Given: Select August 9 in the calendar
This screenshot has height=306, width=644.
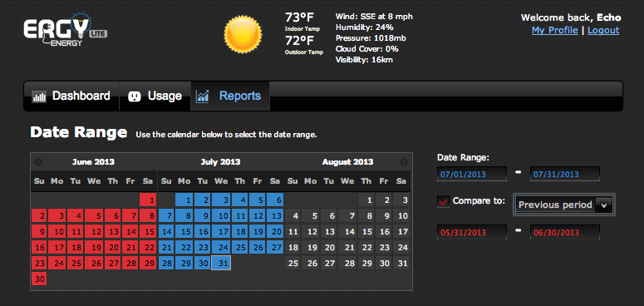Looking at the screenshot, I should (x=384, y=216).
